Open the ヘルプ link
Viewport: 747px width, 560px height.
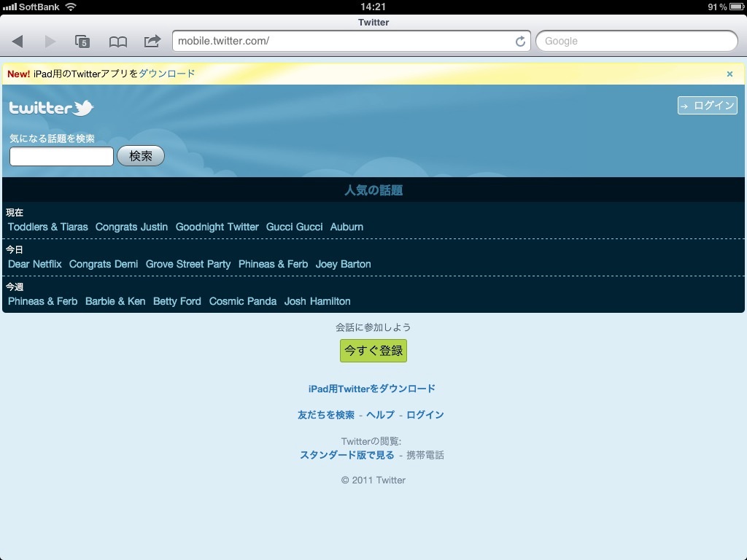click(x=380, y=415)
